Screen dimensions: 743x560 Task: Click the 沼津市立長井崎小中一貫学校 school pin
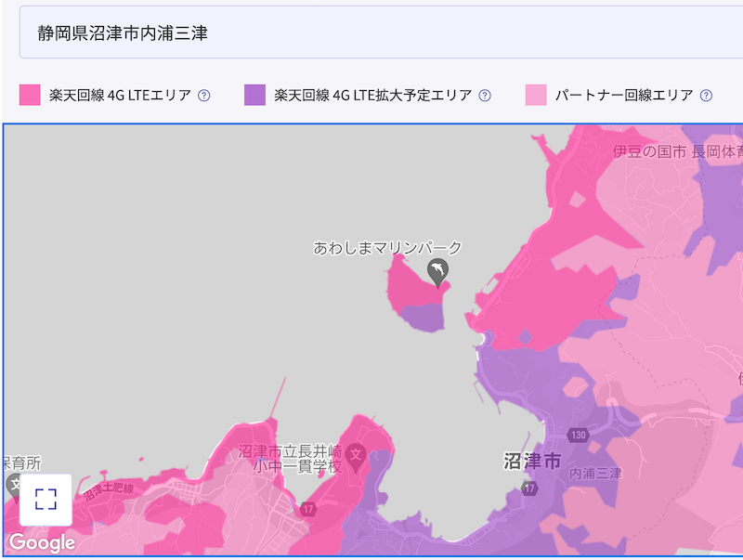[x=356, y=457]
